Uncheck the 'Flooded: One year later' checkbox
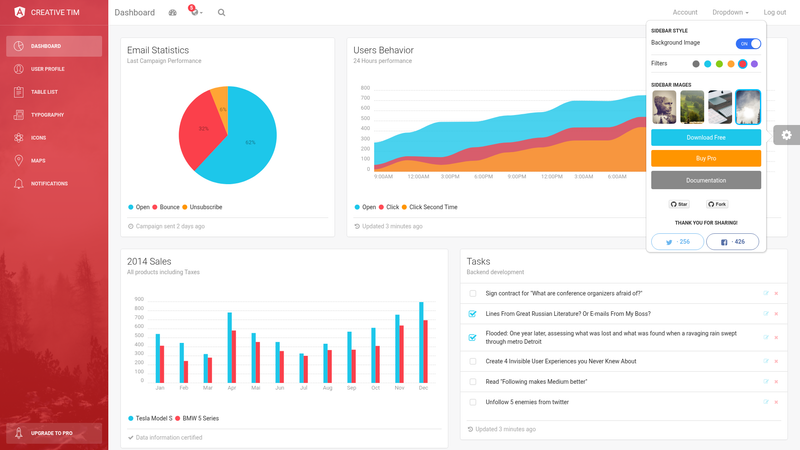Screen dimensions: 800x450 [x=472, y=337]
